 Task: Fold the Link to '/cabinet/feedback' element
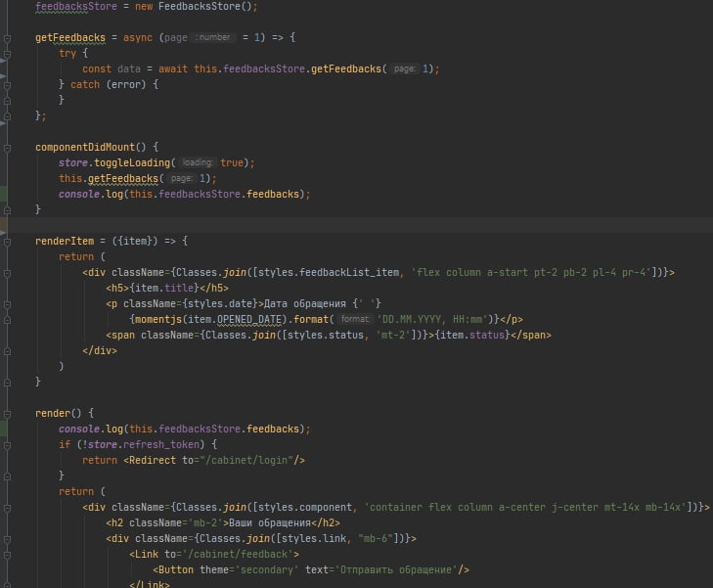coord(7,555)
